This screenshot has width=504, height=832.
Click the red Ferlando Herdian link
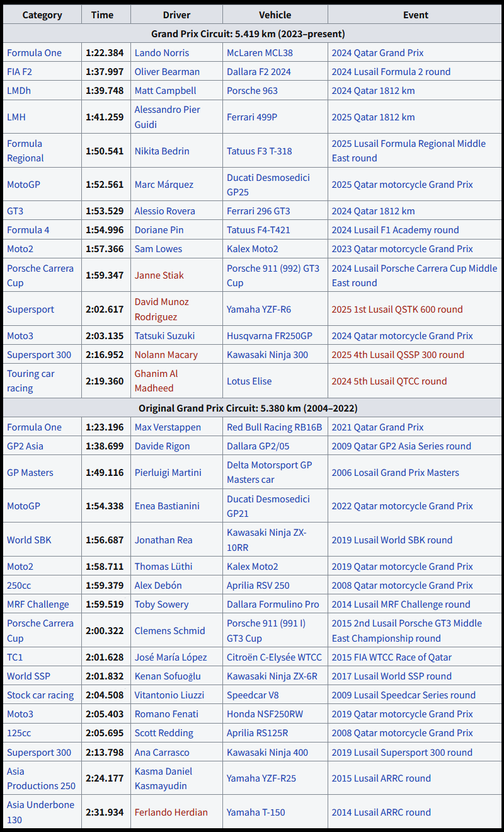pyautogui.click(x=171, y=812)
